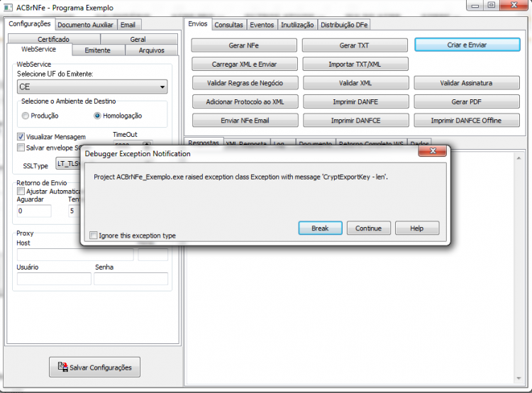532x393 pixels.
Task: Open the Email tab
Action: 128,25
